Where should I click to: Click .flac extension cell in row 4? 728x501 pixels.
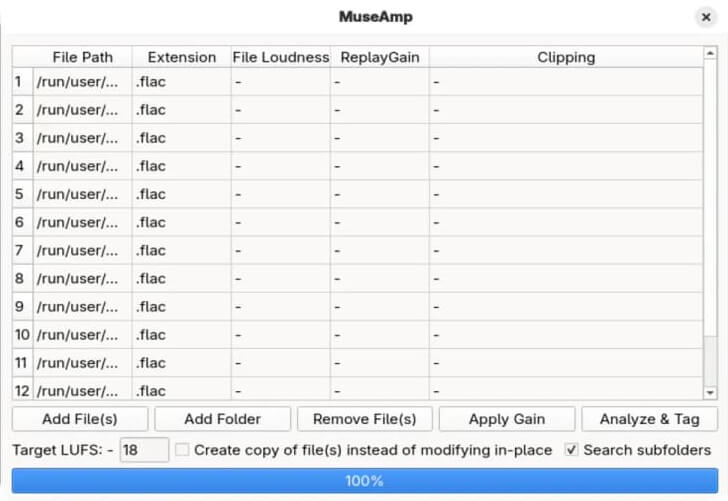[182, 166]
